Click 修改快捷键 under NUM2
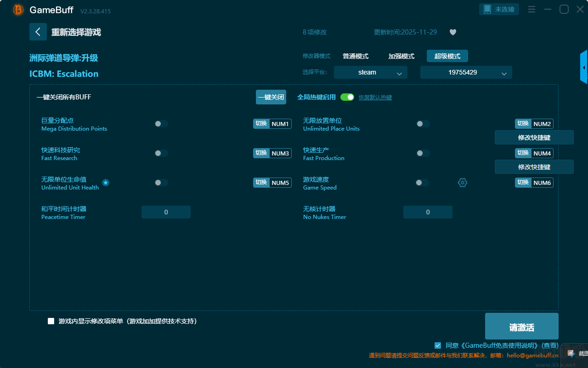Screen dimensions: 588x368 pyautogui.click(x=534, y=138)
